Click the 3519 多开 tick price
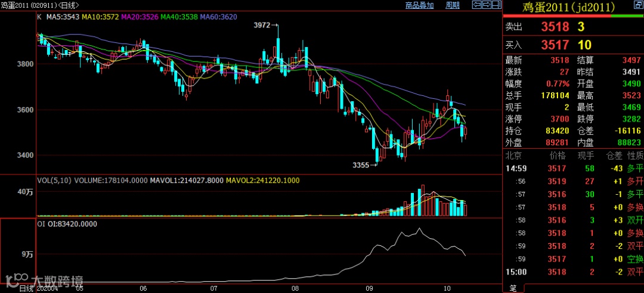Image resolution: width=644 pixels, height=293 pixels. (558, 181)
